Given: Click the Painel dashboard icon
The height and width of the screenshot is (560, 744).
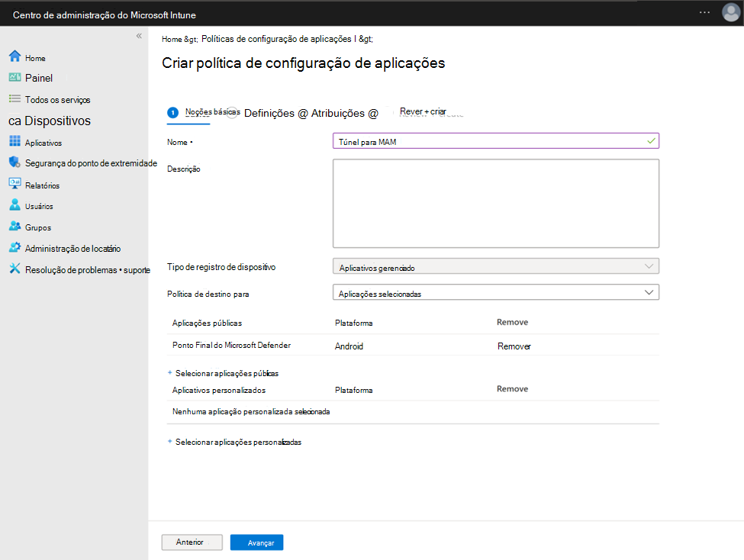Looking at the screenshot, I should 14,77.
